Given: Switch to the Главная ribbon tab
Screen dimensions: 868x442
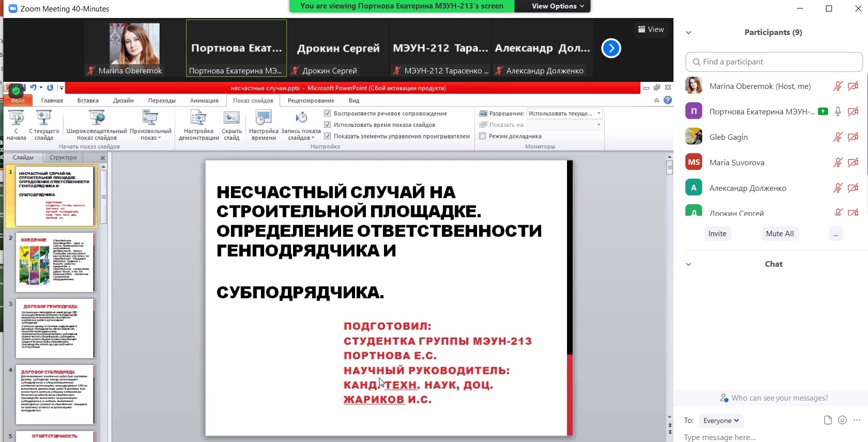Looking at the screenshot, I should (52, 100).
